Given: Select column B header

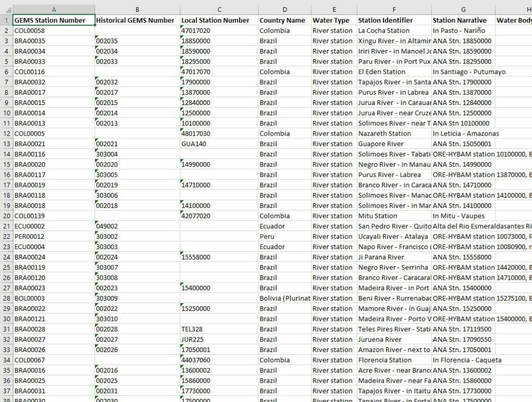Looking at the screenshot, I should point(137,9).
